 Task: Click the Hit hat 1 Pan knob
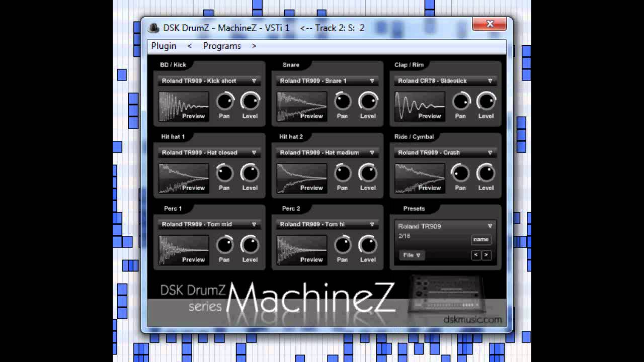(x=225, y=173)
